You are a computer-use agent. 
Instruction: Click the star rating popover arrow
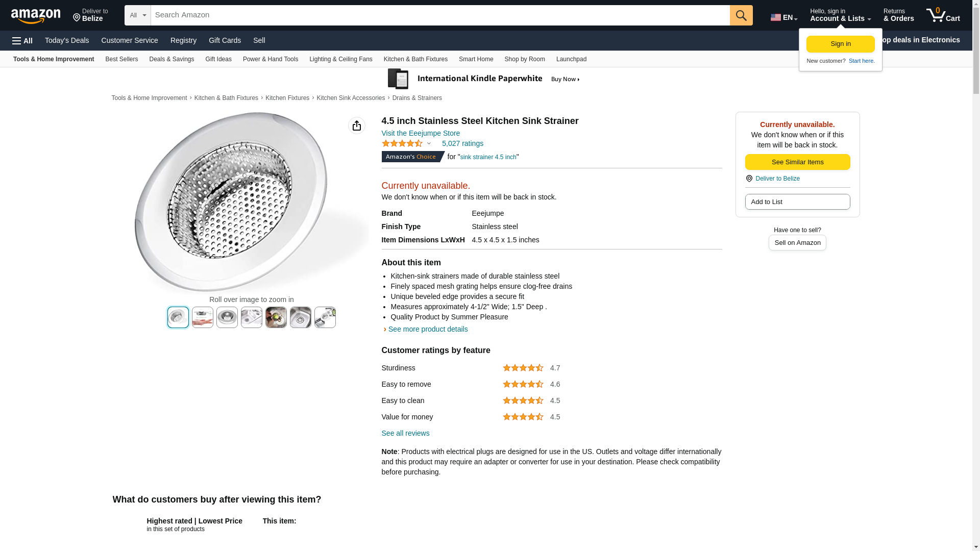[429, 143]
